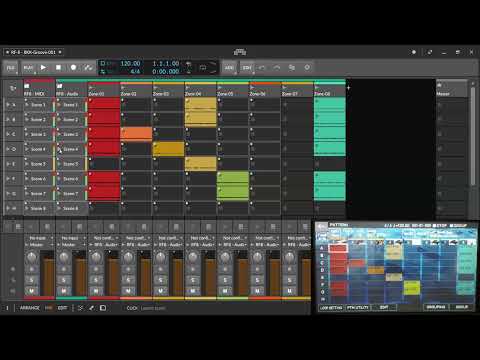
Task: Open No input dropdown on second mixer channel
Action: 71,238
